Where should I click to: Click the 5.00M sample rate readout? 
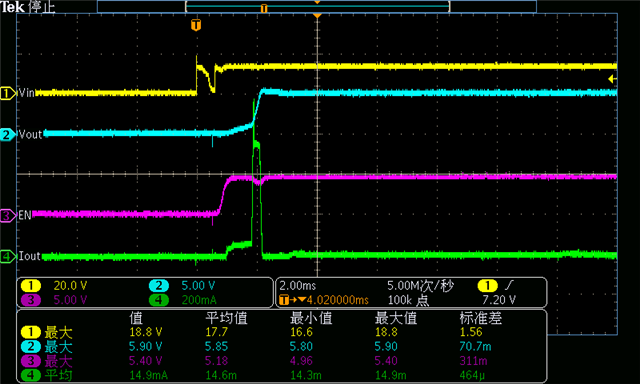420,286
